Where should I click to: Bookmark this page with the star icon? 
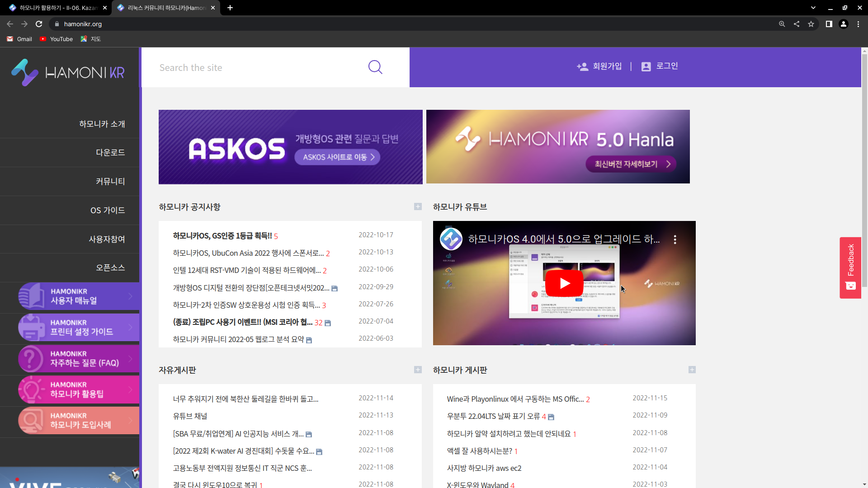(811, 24)
